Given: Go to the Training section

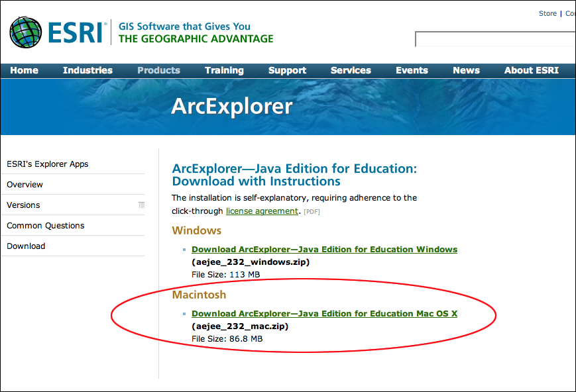Looking at the screenshot, I should (x=224, y=70).
